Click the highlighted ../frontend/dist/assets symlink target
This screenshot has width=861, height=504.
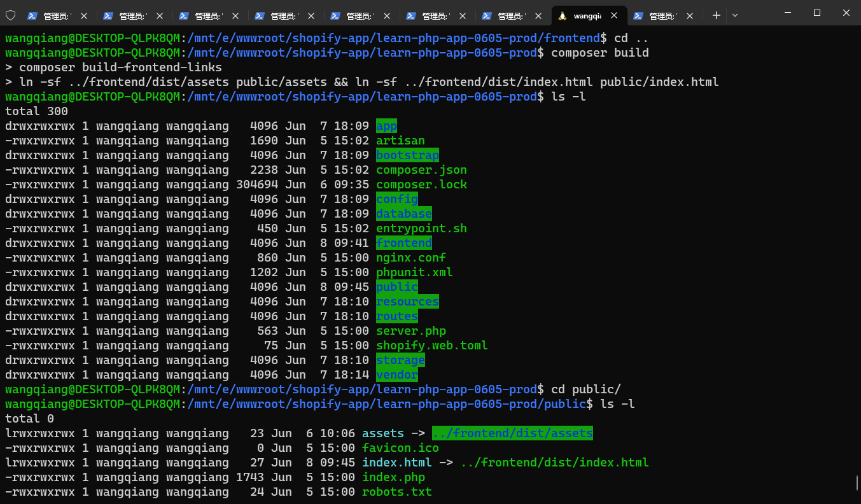(512, 433)
